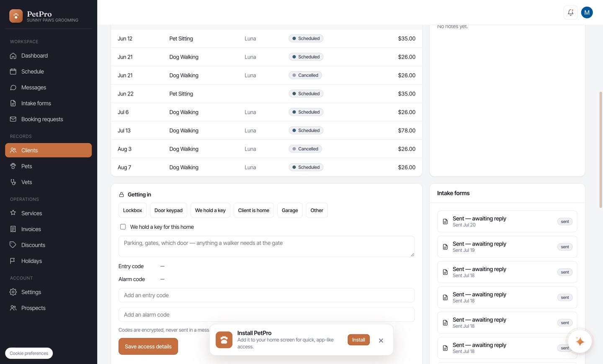Click the Settings gear icon
Viewport: 603px width, 364px height.
[13, 292]
